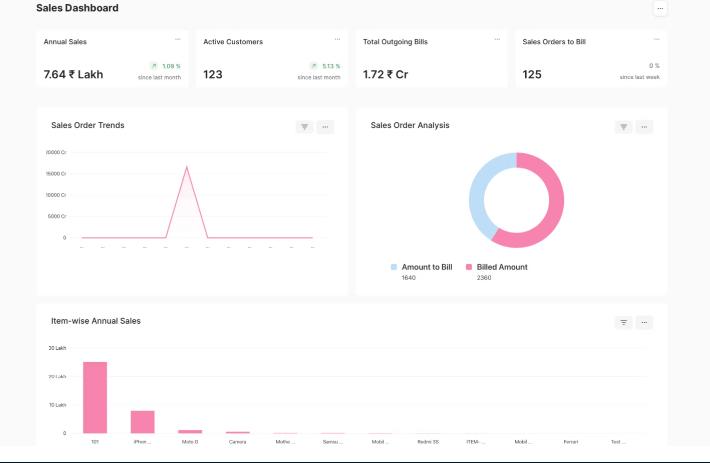The height and width of the screenshot is (463, 710).
Task: Click the 20000 Cr y-axis label
Action: coord(56,153)
